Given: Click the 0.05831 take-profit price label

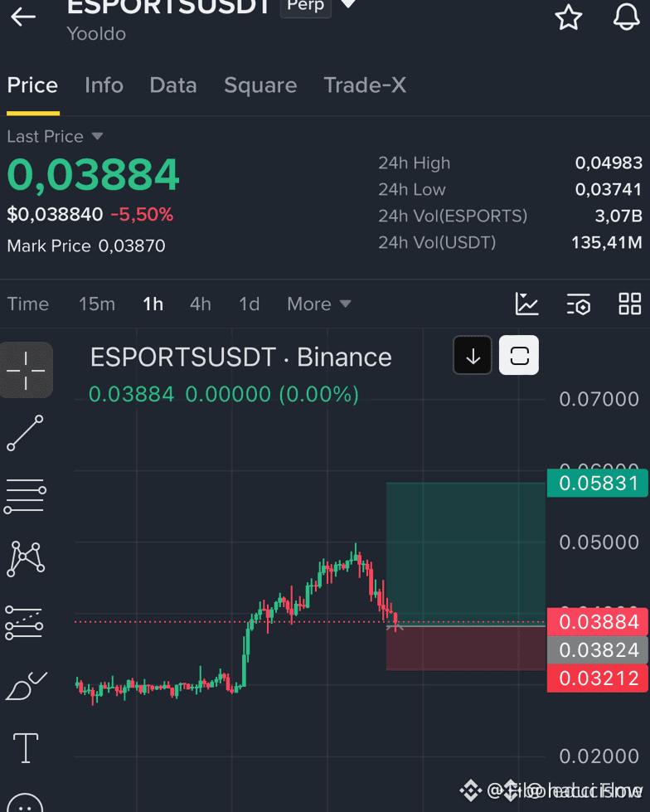Looking at the screenshot, I should point(598,484).
